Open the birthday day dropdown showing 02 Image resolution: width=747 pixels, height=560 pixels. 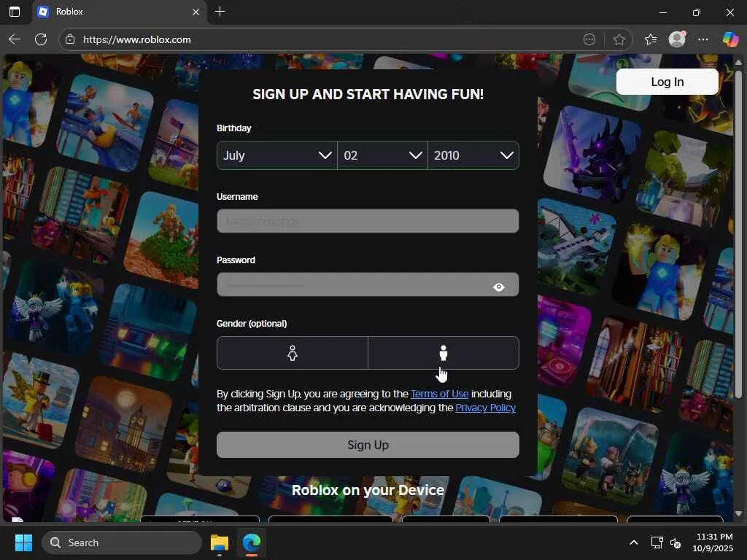tap(382, 155)
